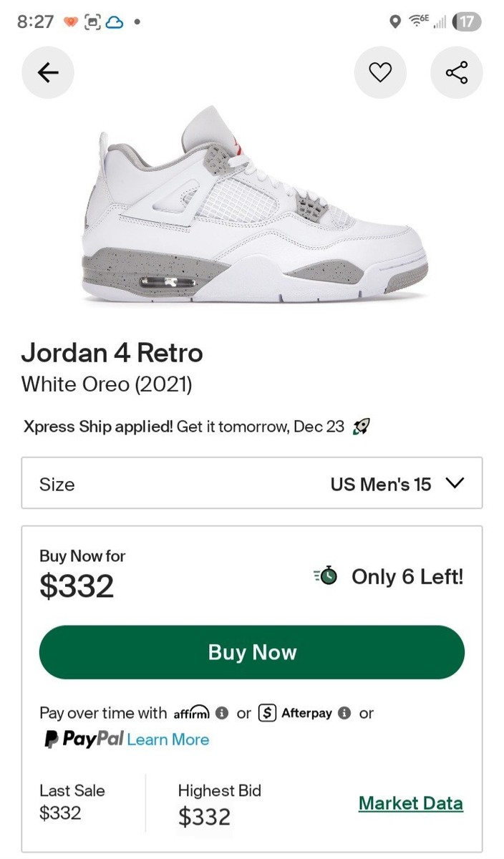Screen dimensions: 504x859
Task: Tap the affirm info icon
Action: [222, 713]
